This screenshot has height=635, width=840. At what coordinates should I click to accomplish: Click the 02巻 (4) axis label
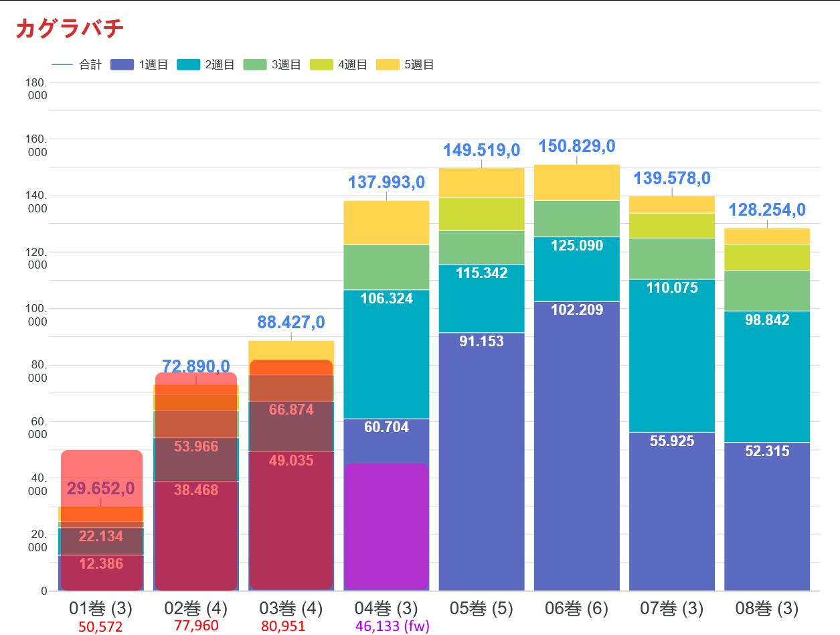pyautogui.click(x=196, y=608)
